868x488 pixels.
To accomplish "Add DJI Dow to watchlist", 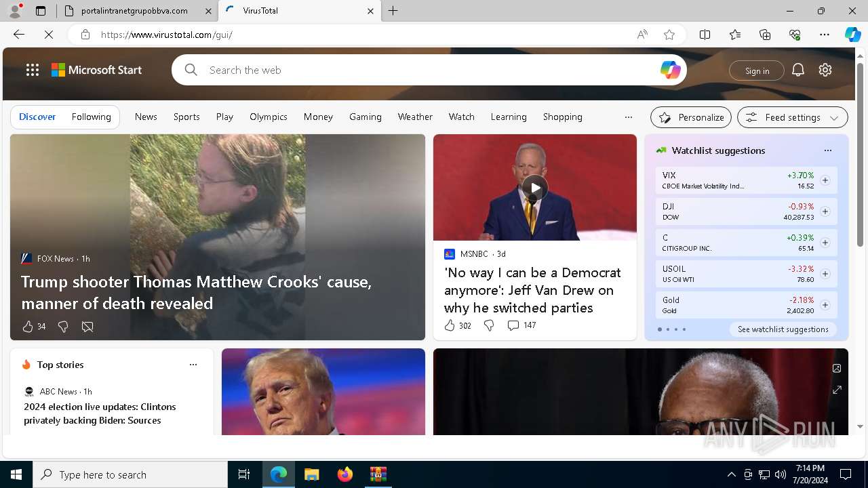I will (x=825, y=211).
